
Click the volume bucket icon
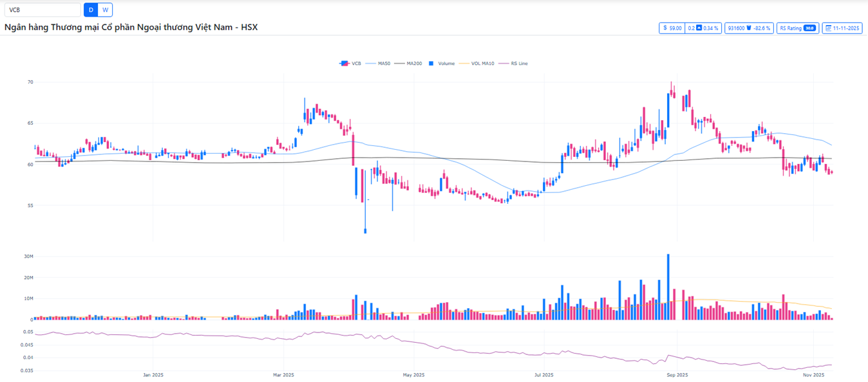[x=750, y=28]
